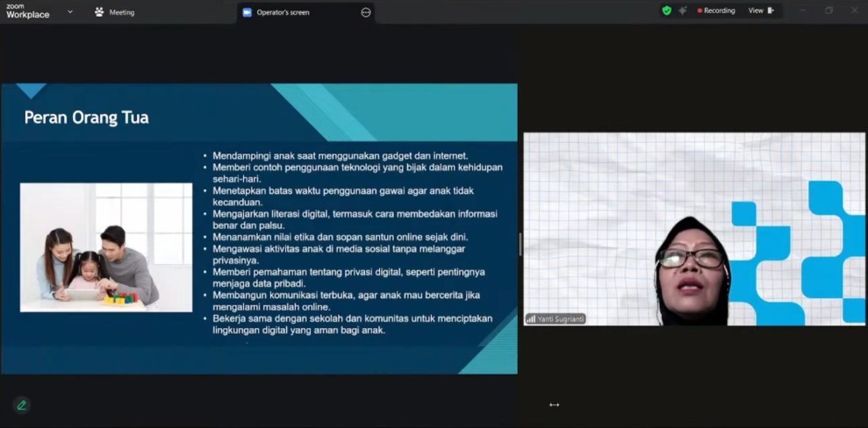Restore down the Zoom window
Screen dimensions: 868x428
(x=829, y=11)
